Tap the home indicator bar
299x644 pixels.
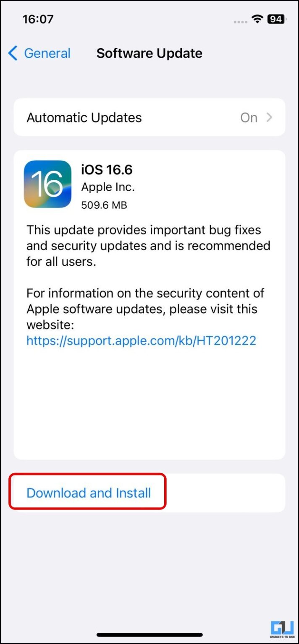pos(149,635)
